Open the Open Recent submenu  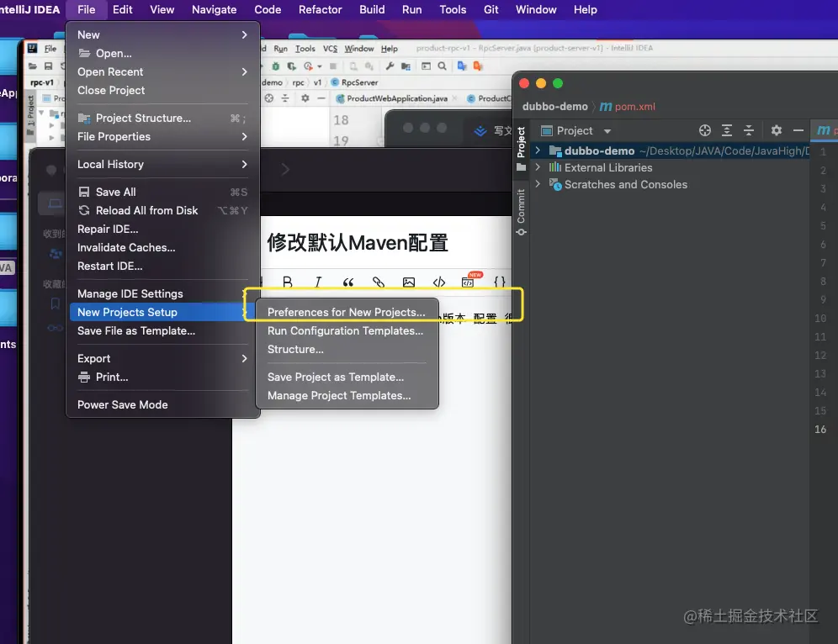[162, 71]
